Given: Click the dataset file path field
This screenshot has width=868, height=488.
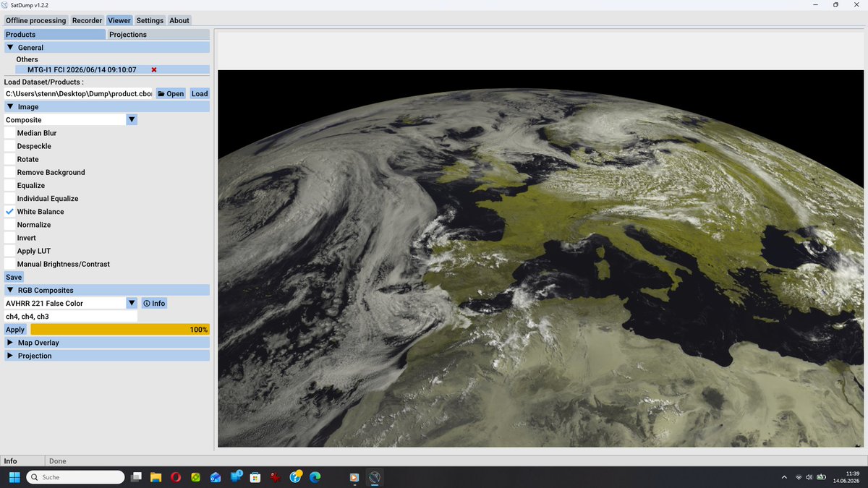Looking at the screenshot, I should click(x=78, y=94).
